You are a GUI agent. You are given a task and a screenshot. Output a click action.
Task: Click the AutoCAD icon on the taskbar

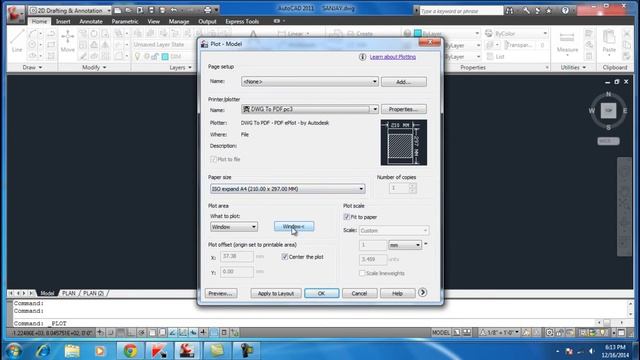coord(187,351)
